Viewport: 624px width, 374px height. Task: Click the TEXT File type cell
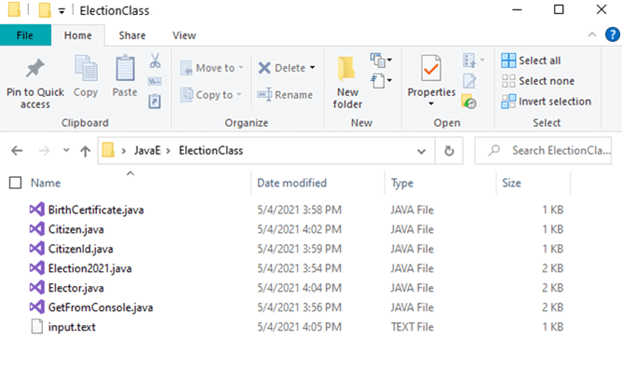(x=412, y=327)
